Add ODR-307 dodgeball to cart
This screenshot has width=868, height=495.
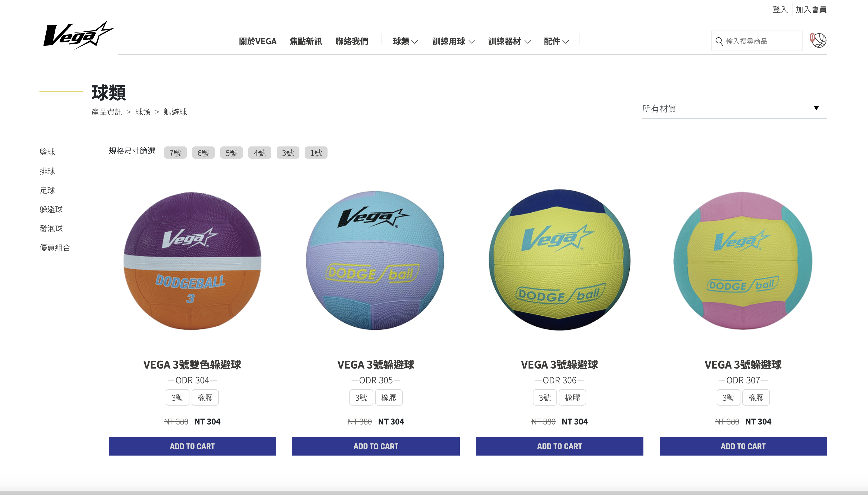click(x=743, y=446)
